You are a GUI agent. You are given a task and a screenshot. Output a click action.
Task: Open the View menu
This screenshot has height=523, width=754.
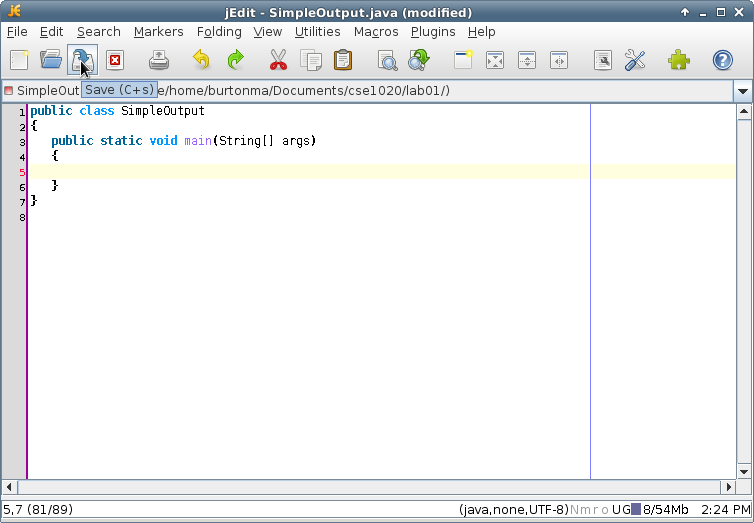pyautogui.click(x=267, y=32)
